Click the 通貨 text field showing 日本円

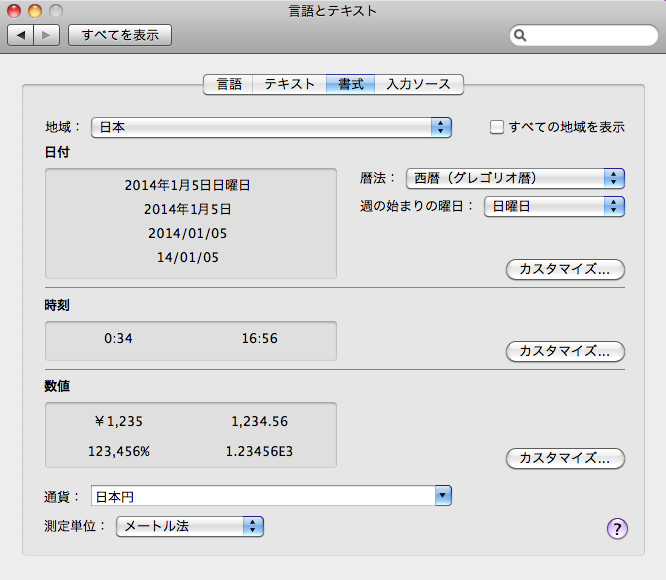coord(262,496)
